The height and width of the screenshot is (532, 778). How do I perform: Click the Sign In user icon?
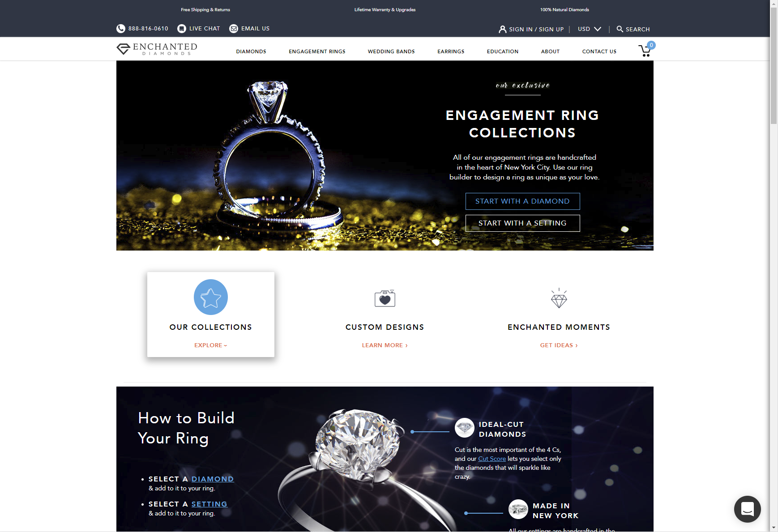tap(503, 29)
